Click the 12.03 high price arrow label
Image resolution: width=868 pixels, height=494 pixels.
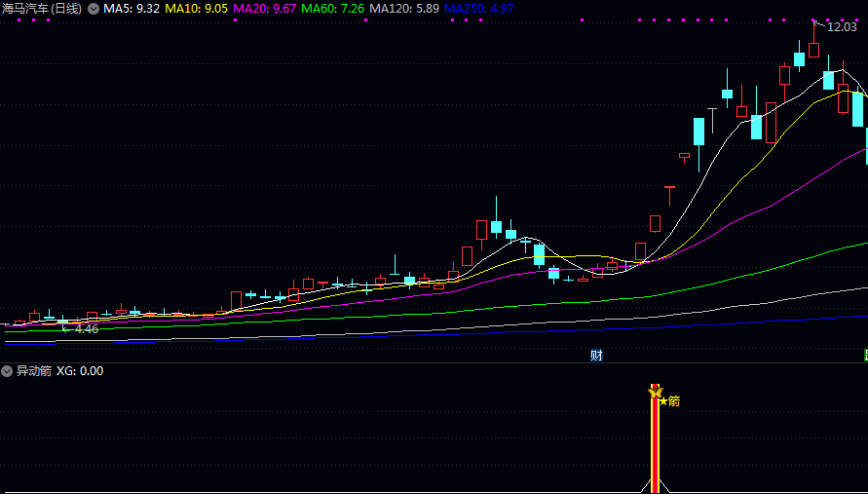841,27
